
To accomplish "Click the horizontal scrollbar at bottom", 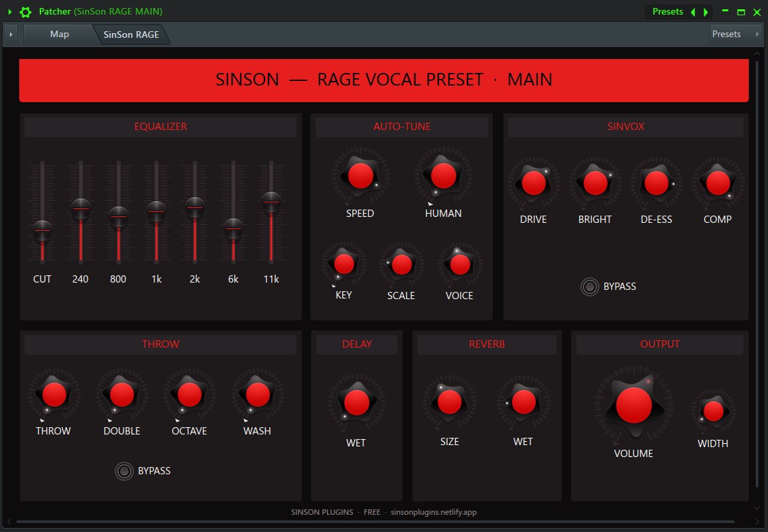I will click(x=376, y=521).
